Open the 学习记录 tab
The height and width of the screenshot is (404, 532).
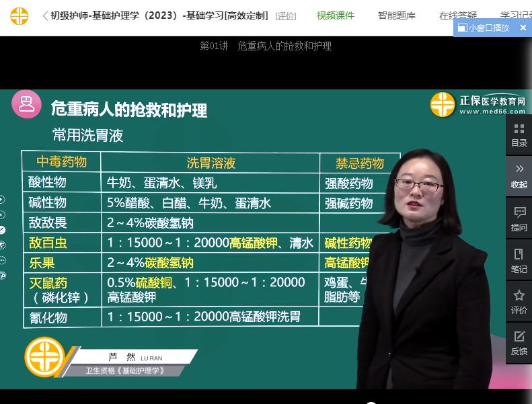[516, 15]
